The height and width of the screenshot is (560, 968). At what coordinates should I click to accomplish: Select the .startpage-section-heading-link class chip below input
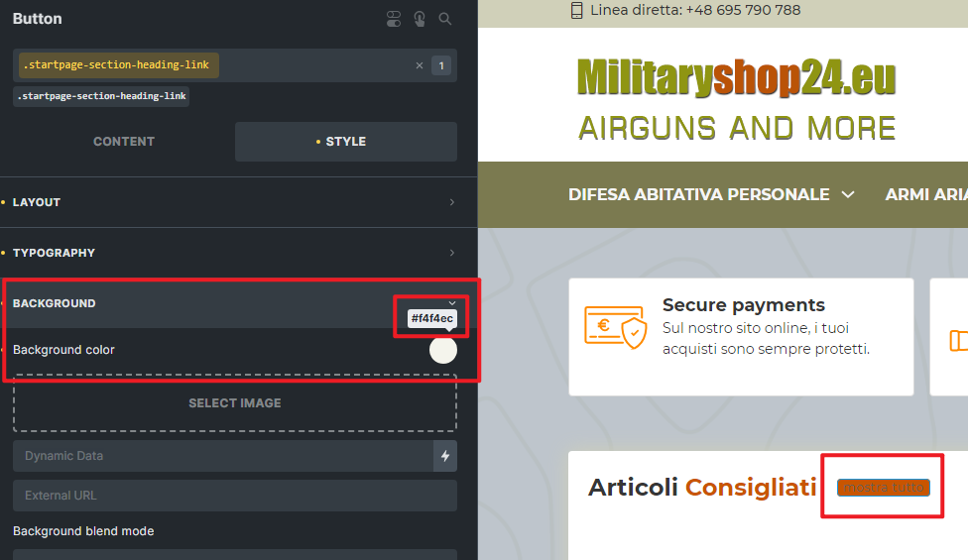[101, 97]
